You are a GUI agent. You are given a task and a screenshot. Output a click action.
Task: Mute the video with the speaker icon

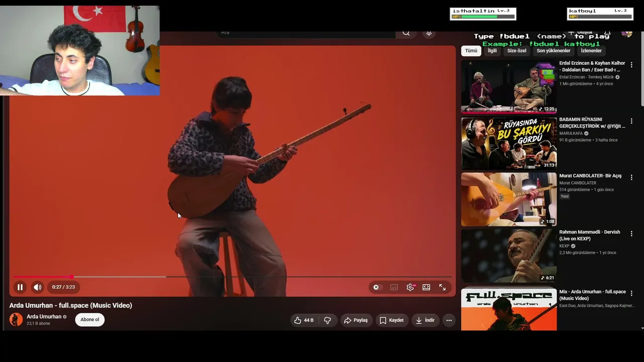pyautogui.click(x=38, y=287)
